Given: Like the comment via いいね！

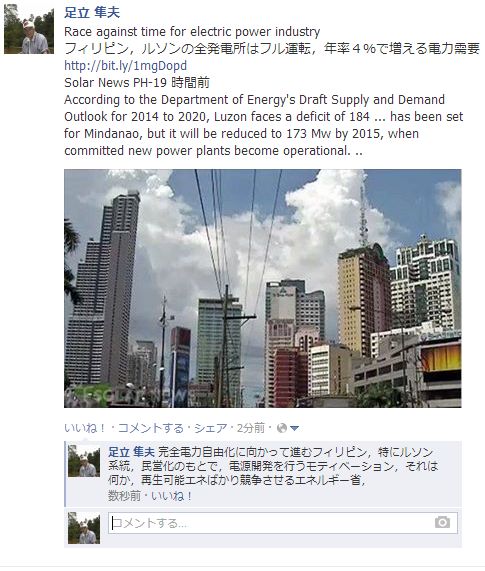Looking at the screenshot, I should tap(171, 496).
